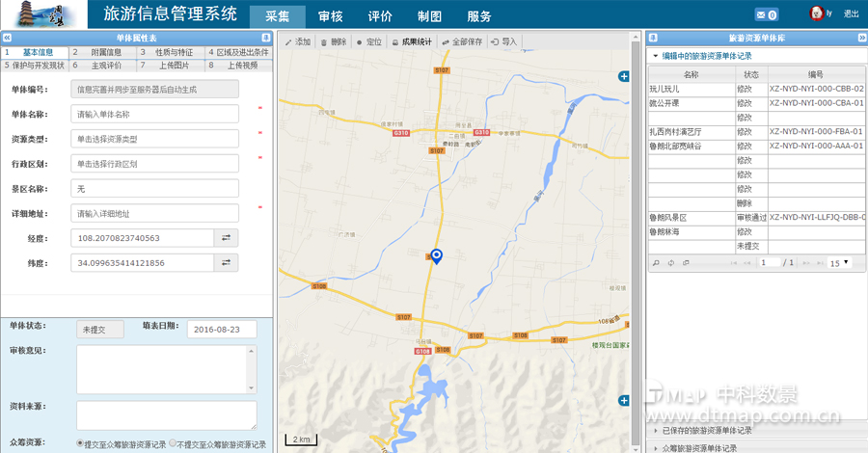This screenshot has width=868, height=453.
Task: Click the 导入 (import) toolbar button
Action: pos(503,42)
